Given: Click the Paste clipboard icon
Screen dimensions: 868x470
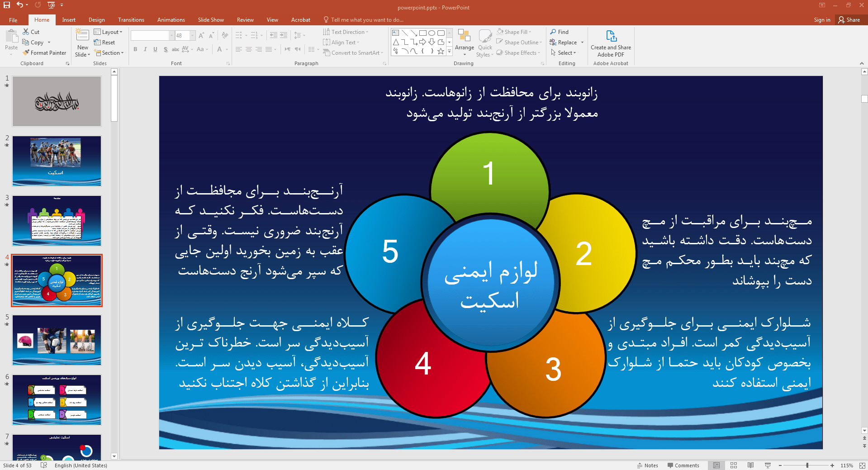Looking at the screenshot, I should [11, 36].
